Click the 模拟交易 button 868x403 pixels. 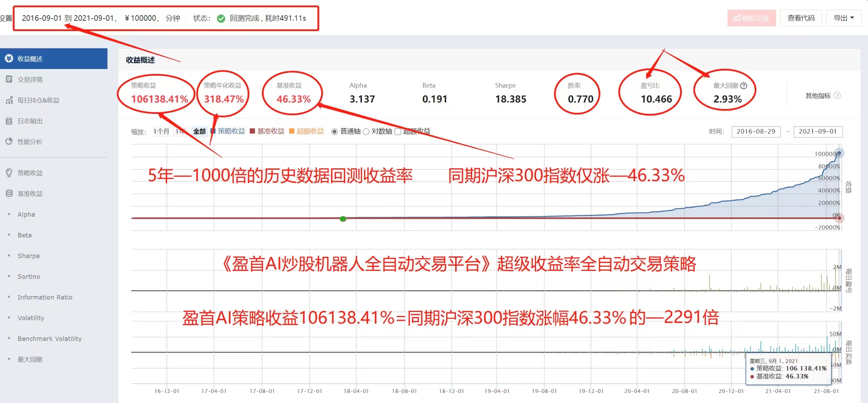click(751, 18)
